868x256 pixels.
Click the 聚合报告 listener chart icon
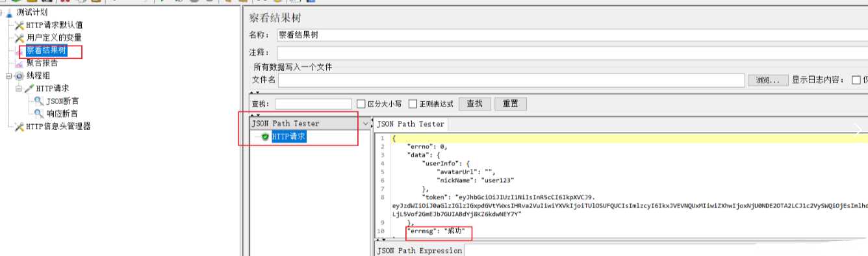19,63
